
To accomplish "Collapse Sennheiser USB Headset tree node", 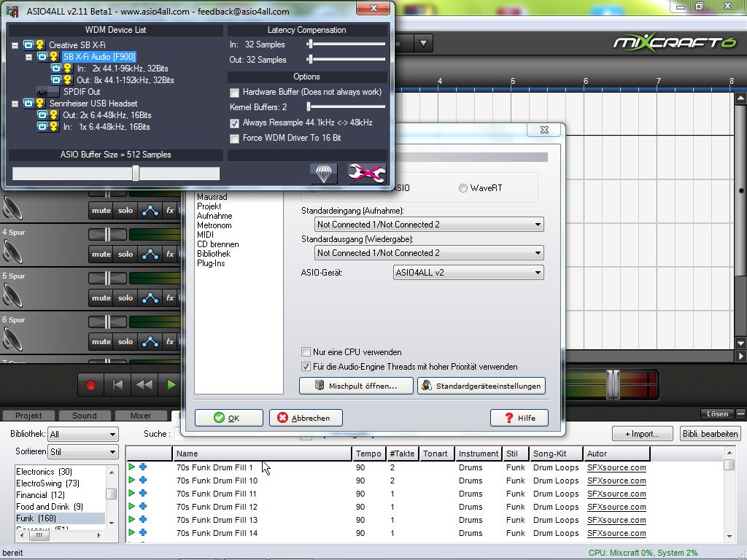I will pos(15,104).
